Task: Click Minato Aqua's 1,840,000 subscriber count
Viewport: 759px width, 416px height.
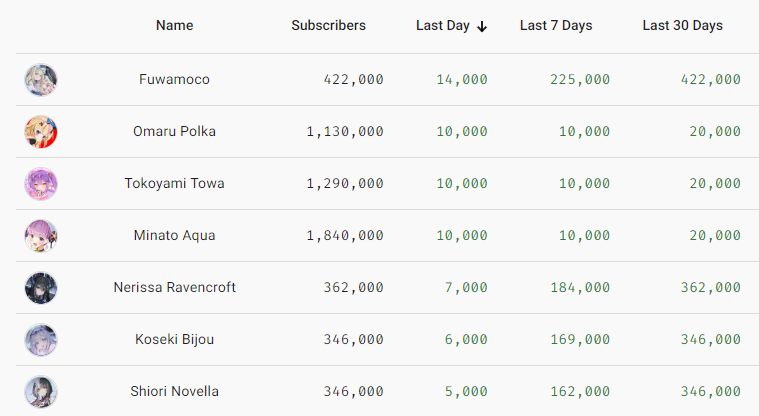Action: pos(345,236)
